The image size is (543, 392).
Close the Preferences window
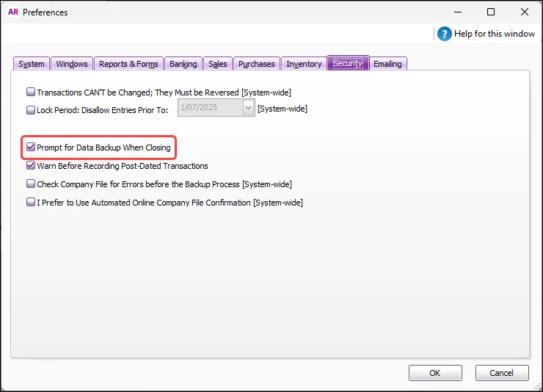(x=525, y=12)
